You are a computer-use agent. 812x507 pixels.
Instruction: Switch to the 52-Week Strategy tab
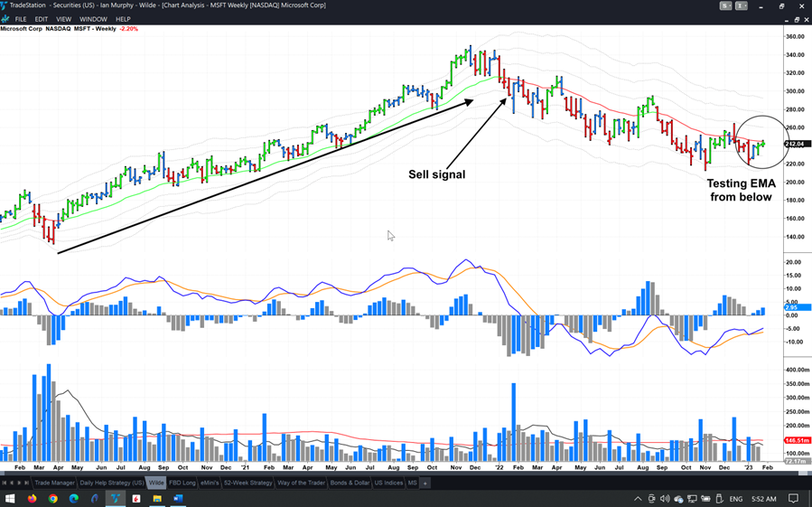(x=247, y=483)
